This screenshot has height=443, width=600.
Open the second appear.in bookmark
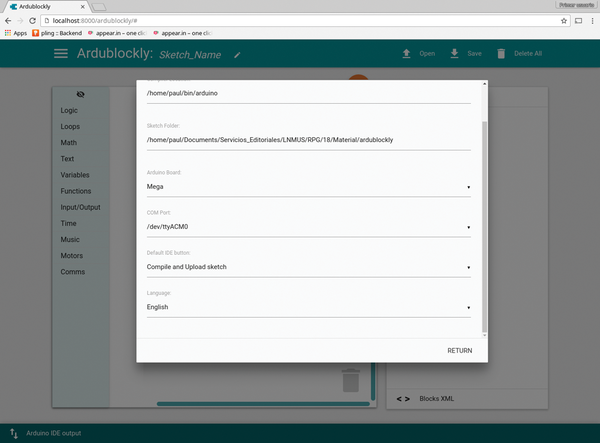pyautogui.click(x=183, y=33)
